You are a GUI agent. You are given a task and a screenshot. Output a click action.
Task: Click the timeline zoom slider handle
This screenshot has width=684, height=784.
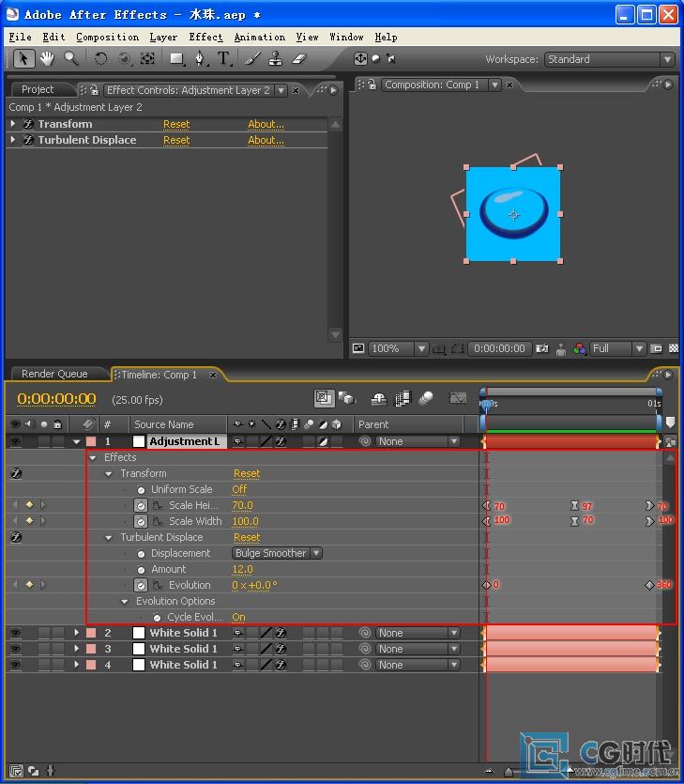point(509,772)
